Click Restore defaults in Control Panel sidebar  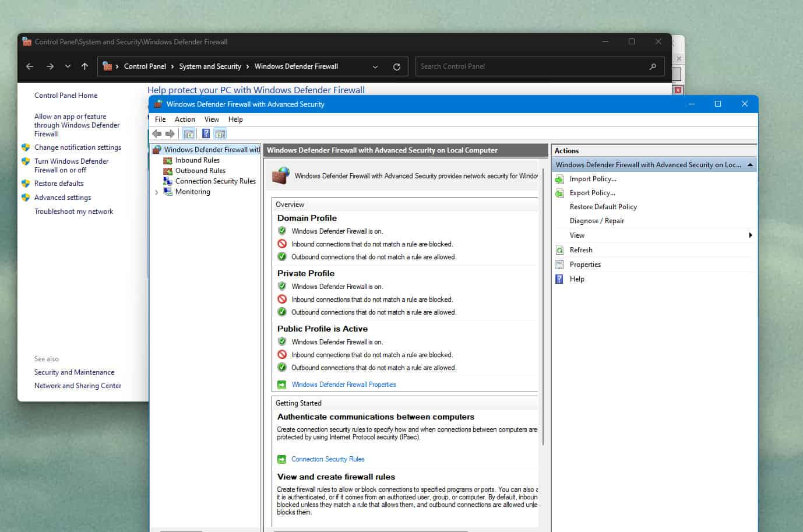(58, 184)
